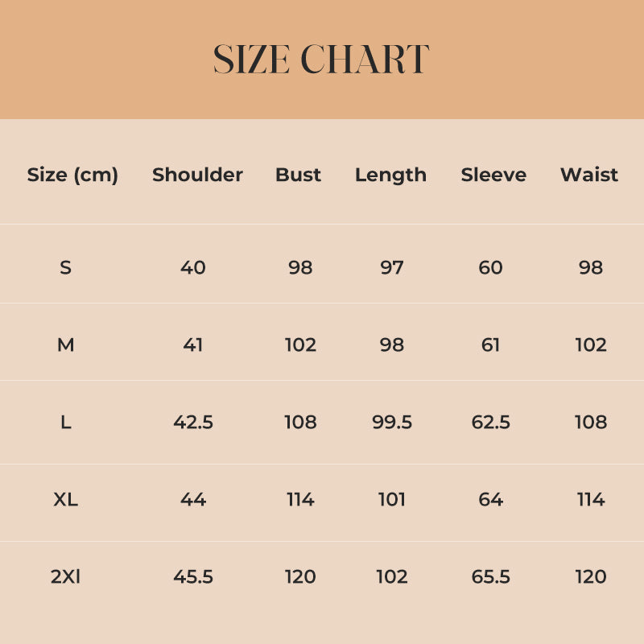Select the Length column header

[x=390, y=175]
